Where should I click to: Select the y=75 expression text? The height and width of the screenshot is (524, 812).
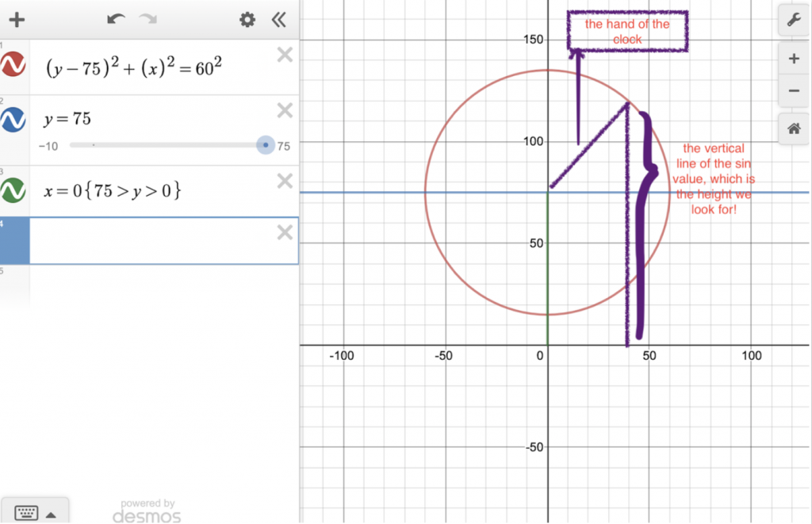pyautogui.click(x=67, y=119)
